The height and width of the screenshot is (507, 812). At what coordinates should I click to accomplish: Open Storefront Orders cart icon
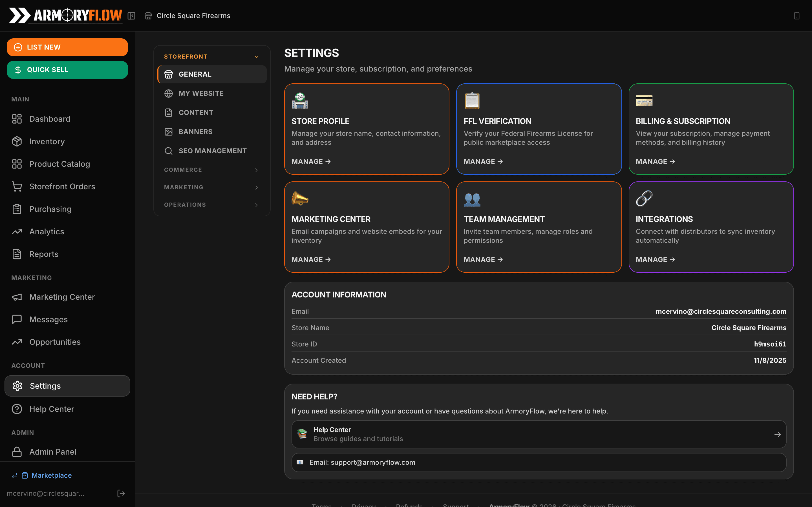coord(17,186)
